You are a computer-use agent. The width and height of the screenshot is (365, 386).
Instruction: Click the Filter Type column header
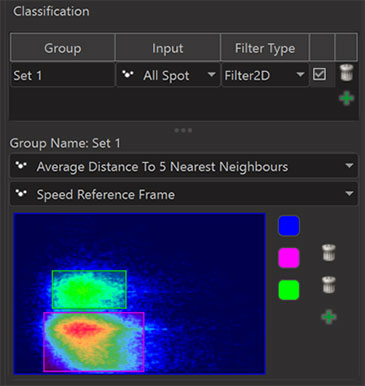tap(265, 48)
